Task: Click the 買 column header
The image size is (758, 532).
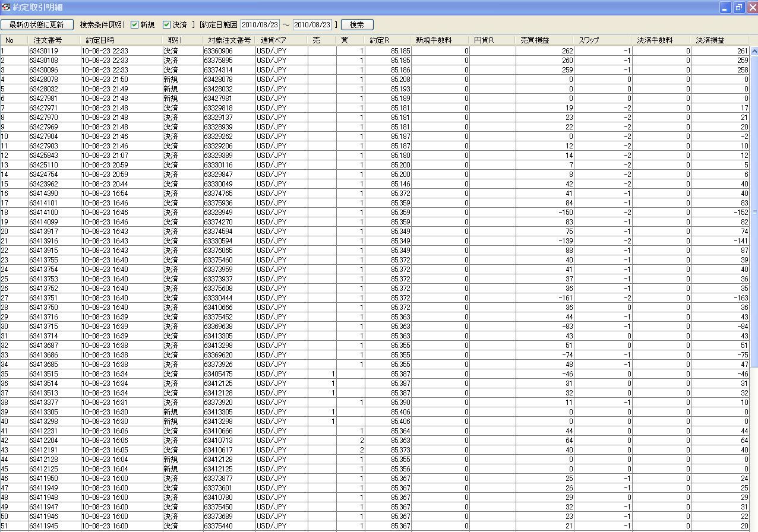Action: pos(350,40)
